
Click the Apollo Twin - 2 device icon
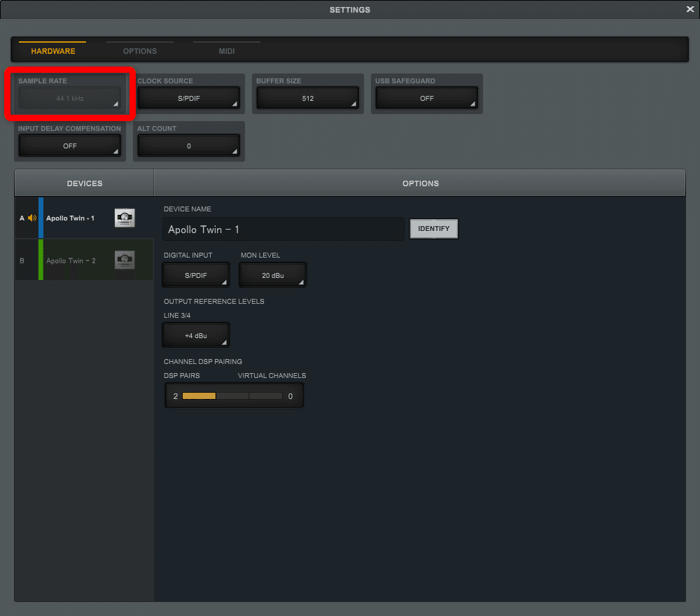125,260
